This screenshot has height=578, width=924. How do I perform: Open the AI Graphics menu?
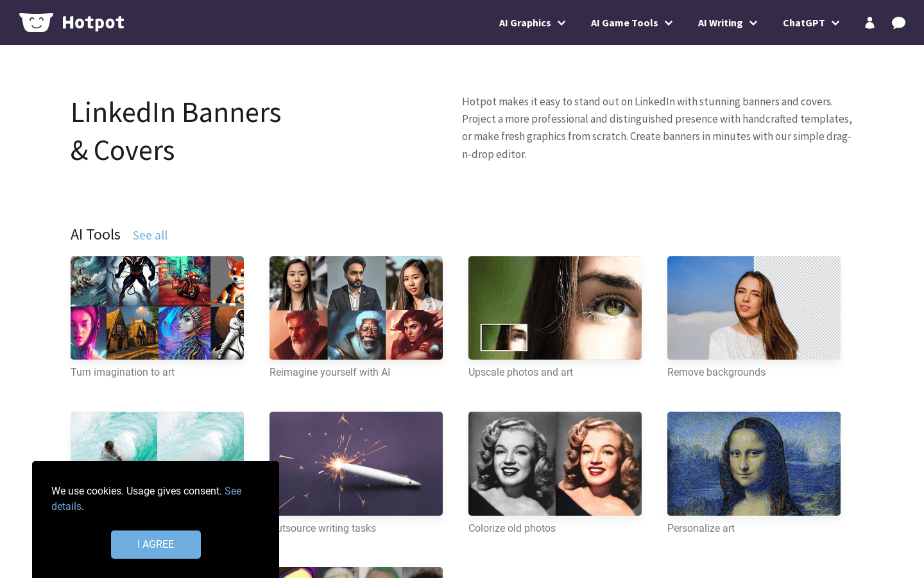525,23
